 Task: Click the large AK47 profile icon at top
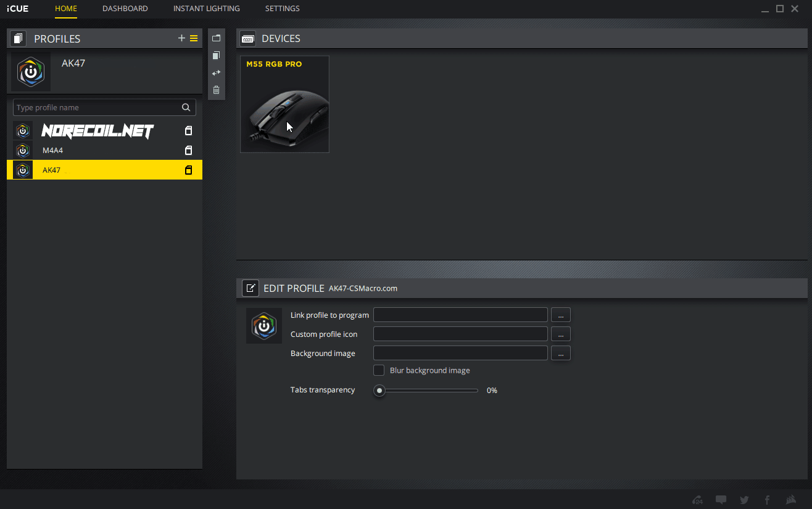31,72
